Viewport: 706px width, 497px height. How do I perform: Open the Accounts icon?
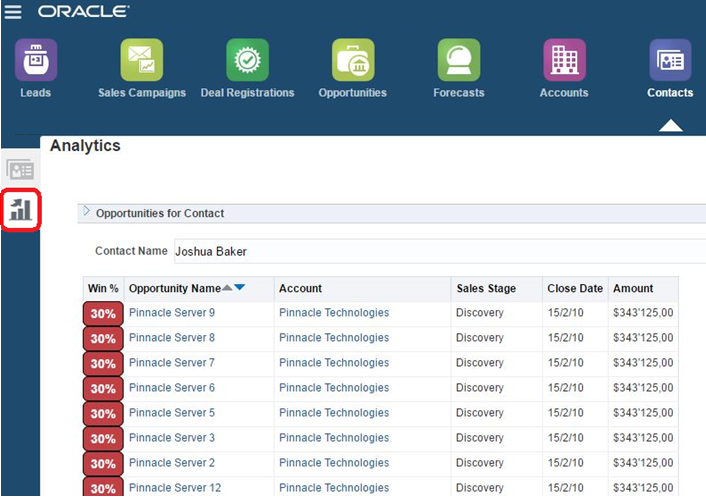pos(565,60)
